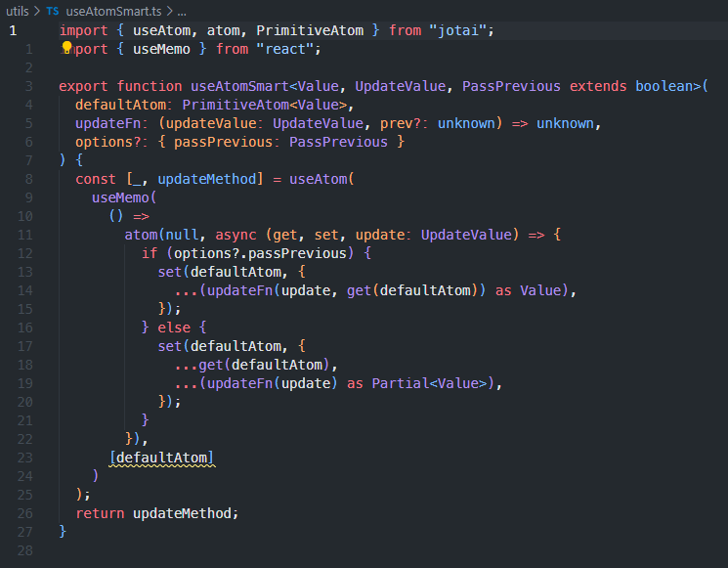Click the 'extends' keyword

point(598,86)
